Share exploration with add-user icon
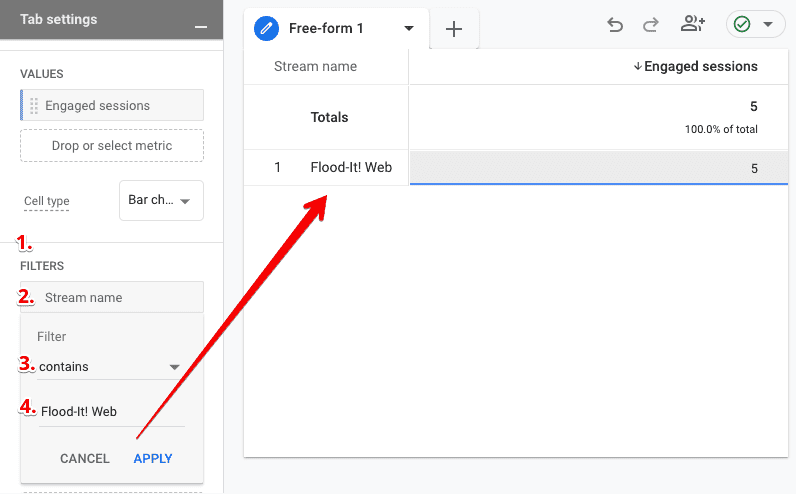The image size is (796, 494). tap(692, 25)
